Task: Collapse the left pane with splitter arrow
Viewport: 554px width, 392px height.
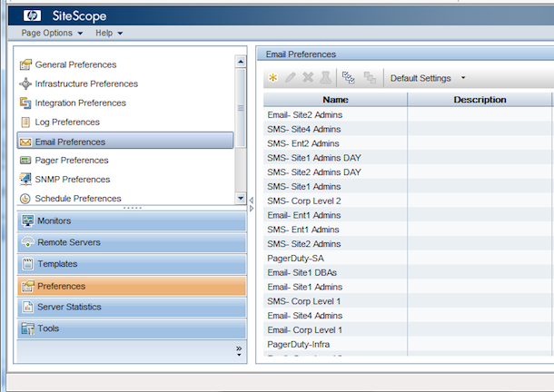Action: (252, 199)
